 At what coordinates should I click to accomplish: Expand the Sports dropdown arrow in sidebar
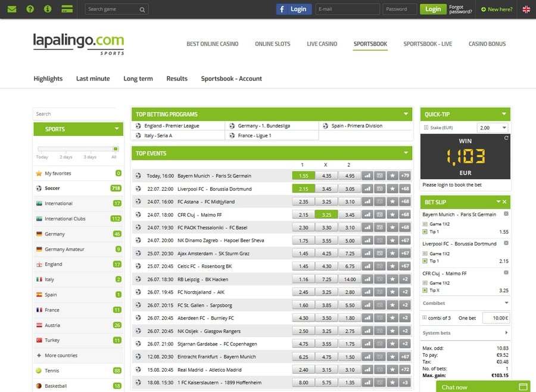117,129
